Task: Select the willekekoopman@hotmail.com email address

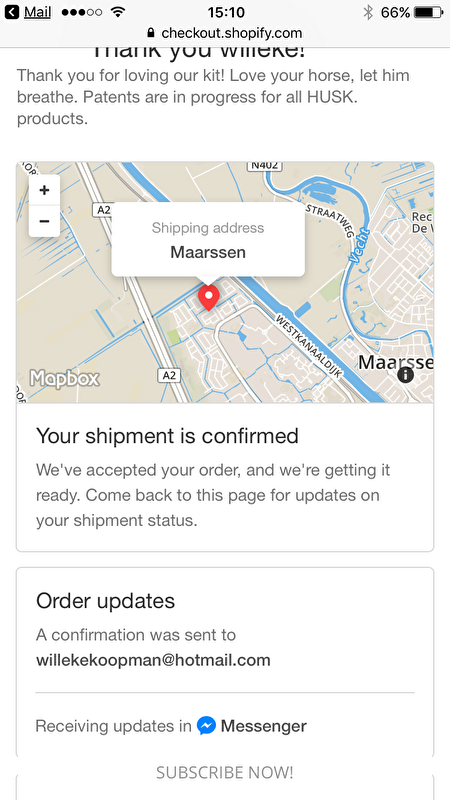Action: coord(153,660)
